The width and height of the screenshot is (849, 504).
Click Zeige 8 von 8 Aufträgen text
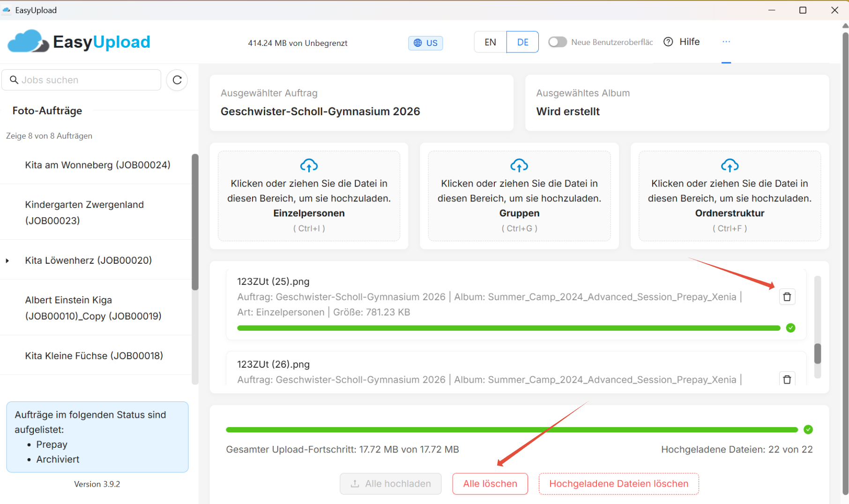(x=49, y=136)
